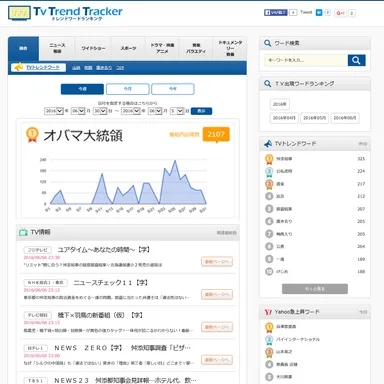The image size is (384, 384).
Task: Click rank 9 badge with count 189
Action: click(269, 259)
